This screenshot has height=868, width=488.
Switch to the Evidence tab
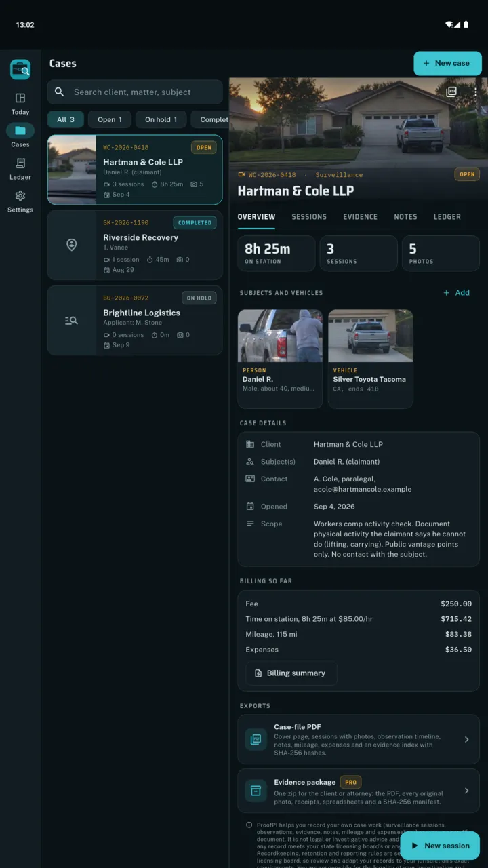[360, 217]
